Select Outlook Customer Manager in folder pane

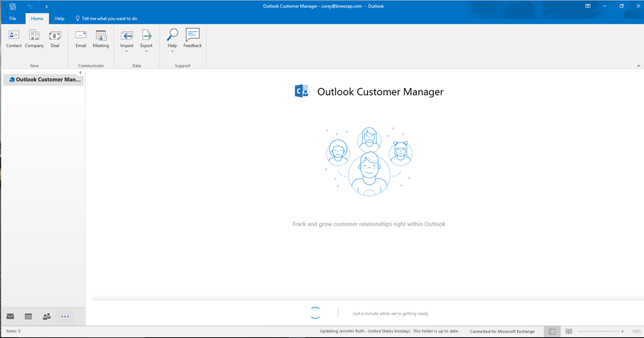coord(43,80)
